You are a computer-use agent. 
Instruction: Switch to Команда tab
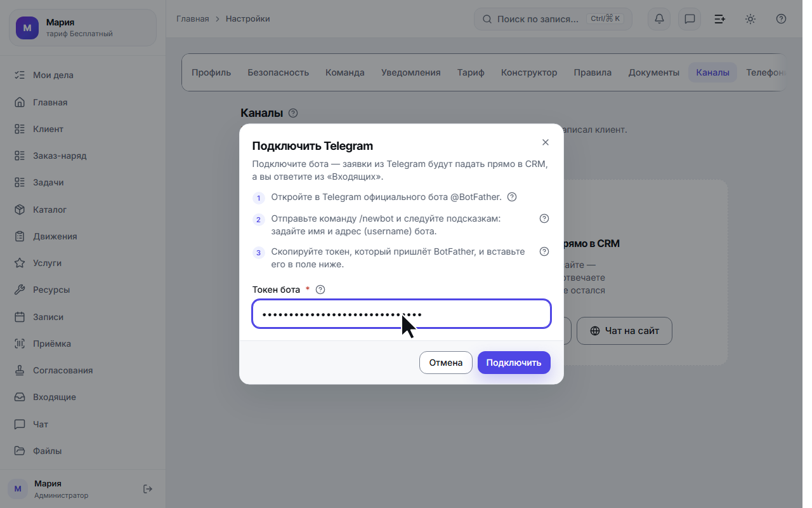345,72
